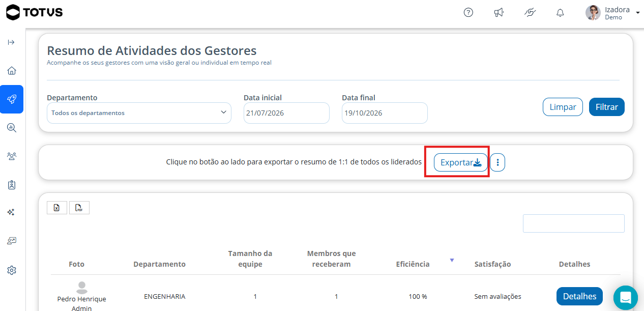Select the ENGENHARIA department cell
Image resolution: width=644 pixels, height=311 pixels.
point(164,296)
